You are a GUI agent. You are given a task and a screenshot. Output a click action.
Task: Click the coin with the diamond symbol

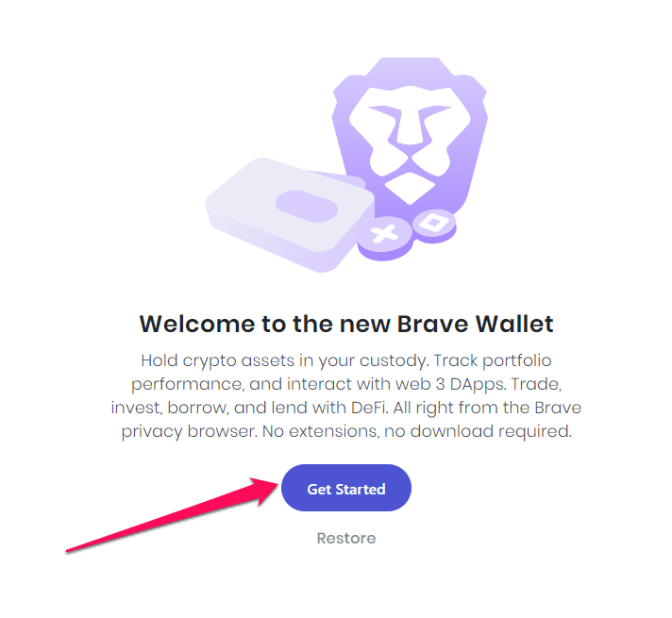(x=432, y=223)
